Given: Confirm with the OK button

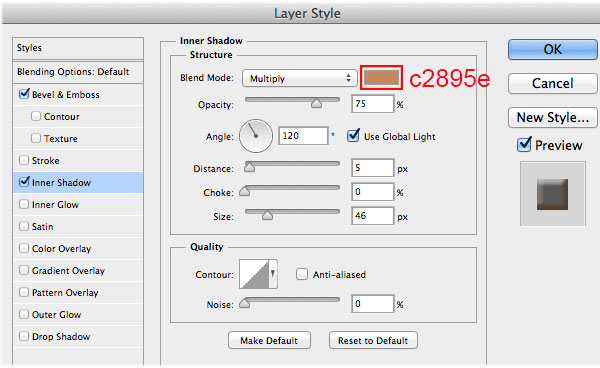Looking at the screenshot, I should (553, 49).
